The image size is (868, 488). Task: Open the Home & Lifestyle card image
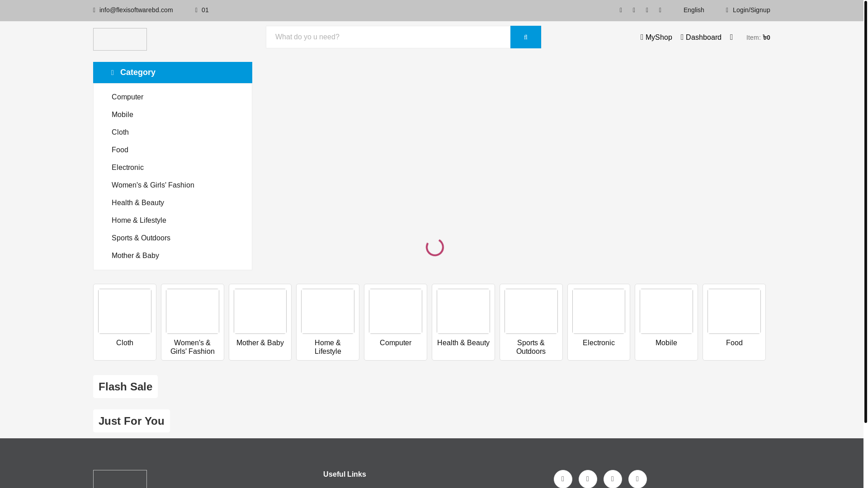[328, 311]
